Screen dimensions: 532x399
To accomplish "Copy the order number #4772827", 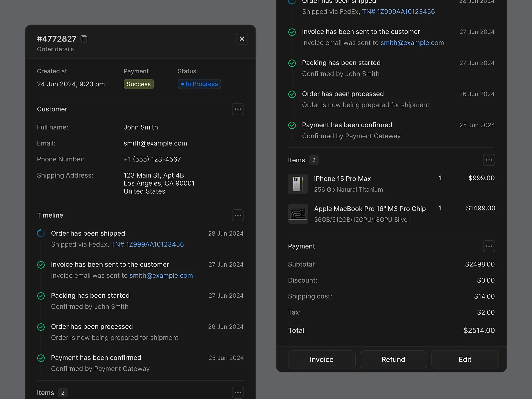I will 84,39.
